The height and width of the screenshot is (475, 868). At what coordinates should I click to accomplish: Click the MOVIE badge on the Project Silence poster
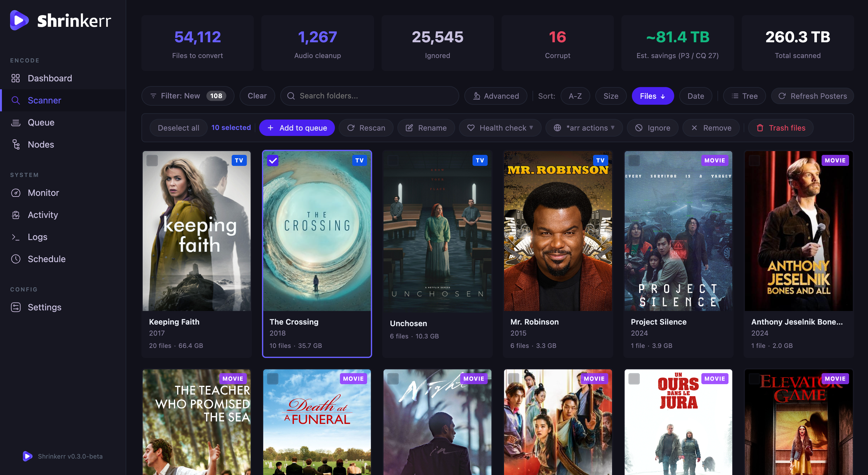[715, 161]
